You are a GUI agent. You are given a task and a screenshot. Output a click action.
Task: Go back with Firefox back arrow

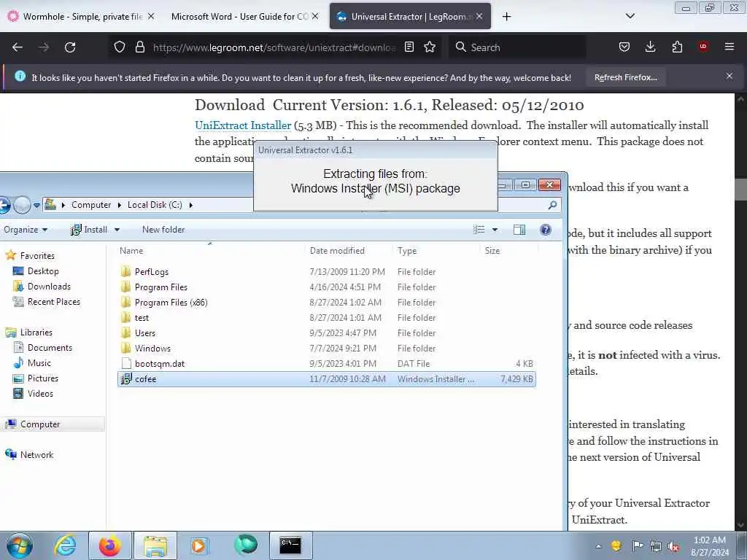click(18, 47)
